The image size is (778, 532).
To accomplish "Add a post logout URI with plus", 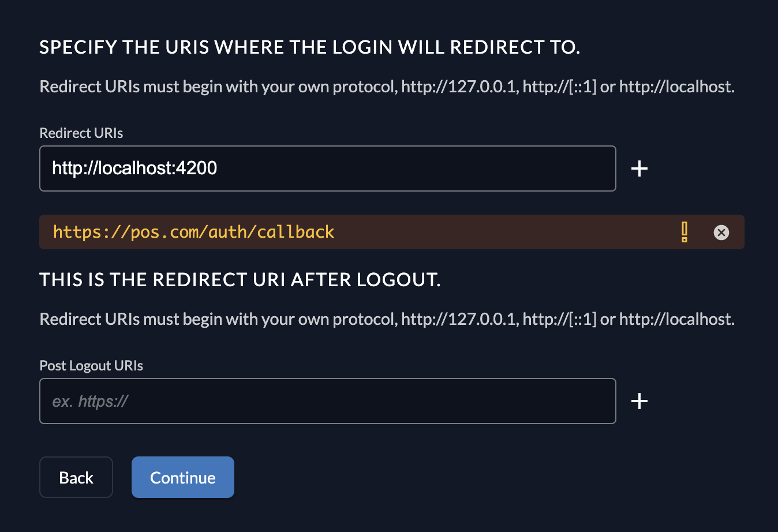I will [x=639, y=401].
